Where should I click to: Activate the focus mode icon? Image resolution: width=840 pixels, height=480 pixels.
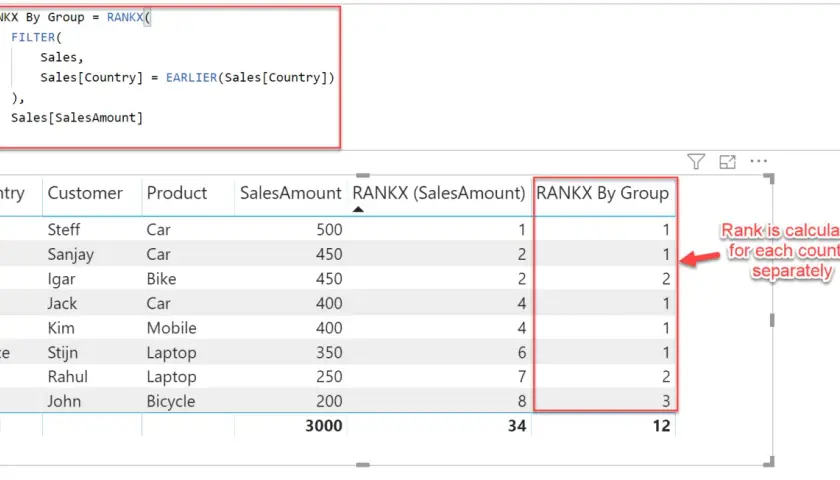pyautogui.click(x=727, y=162)
